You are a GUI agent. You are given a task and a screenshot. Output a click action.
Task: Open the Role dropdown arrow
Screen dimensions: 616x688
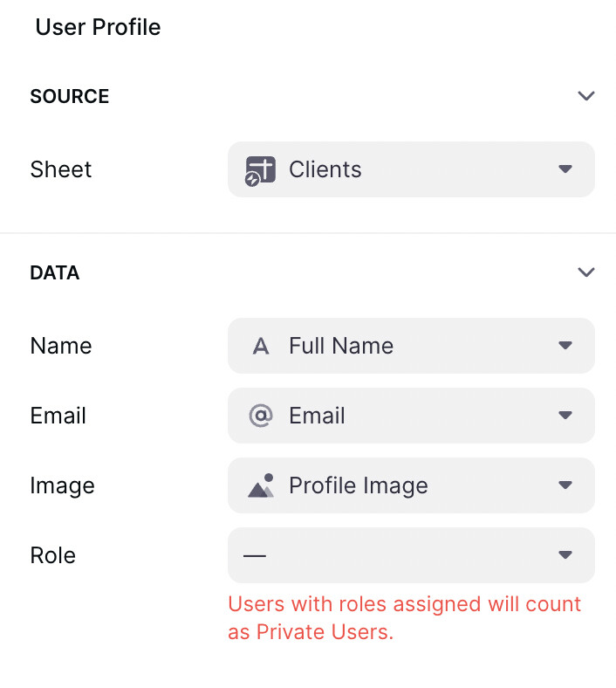(565, 554)
